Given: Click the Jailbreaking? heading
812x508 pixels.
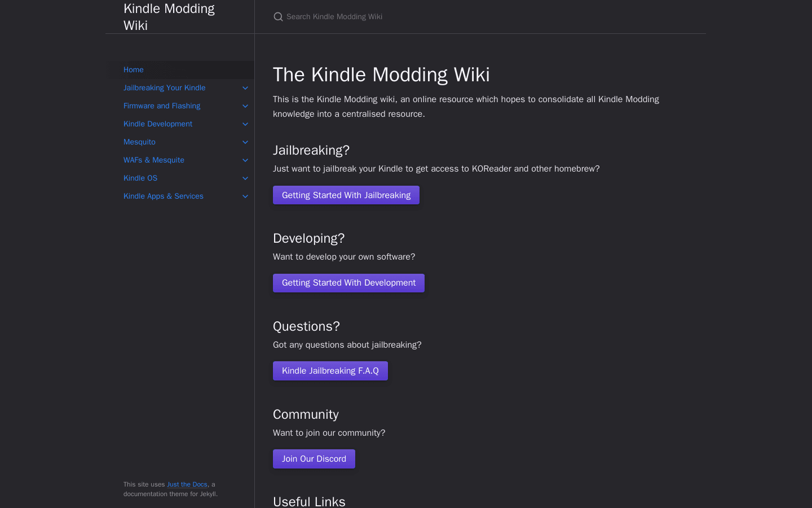Looking at the screenshot, I should pyautogui.click(x=311, y=150).
